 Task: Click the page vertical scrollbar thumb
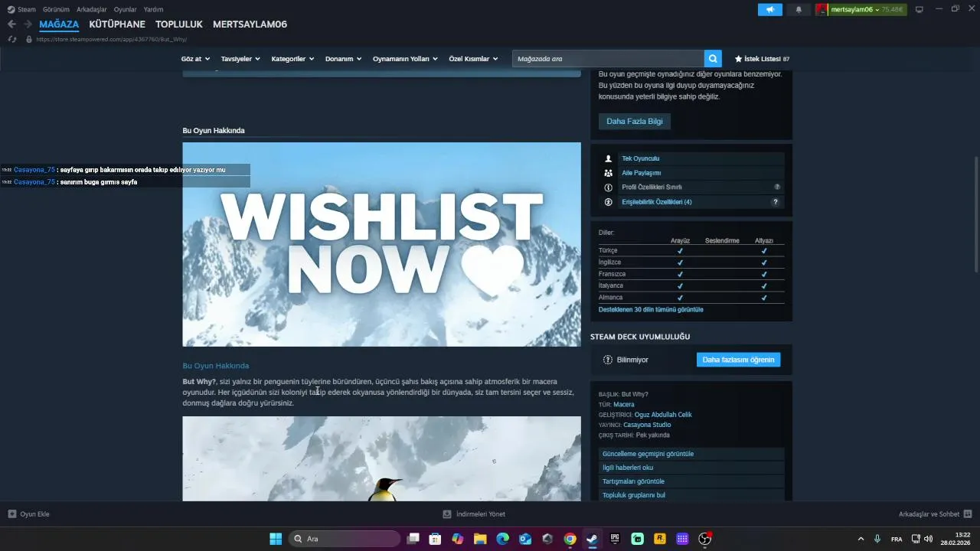coord(975,214)
